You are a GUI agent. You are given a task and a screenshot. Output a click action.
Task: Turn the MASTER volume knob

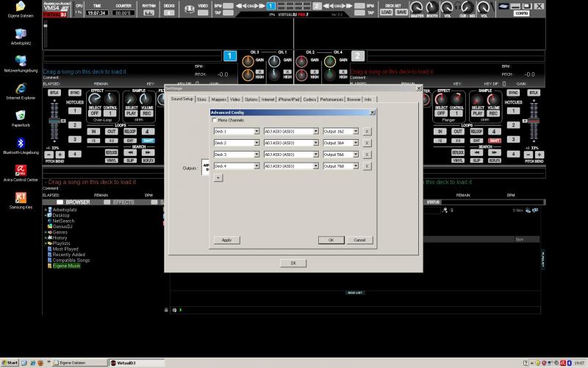click(x=417, y=7)
